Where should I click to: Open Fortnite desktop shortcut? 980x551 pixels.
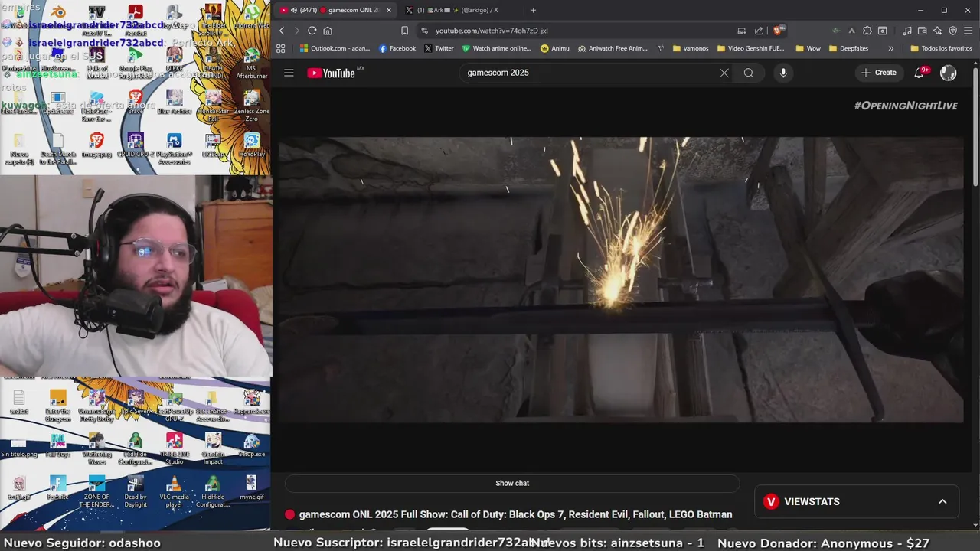pos(57,488)
